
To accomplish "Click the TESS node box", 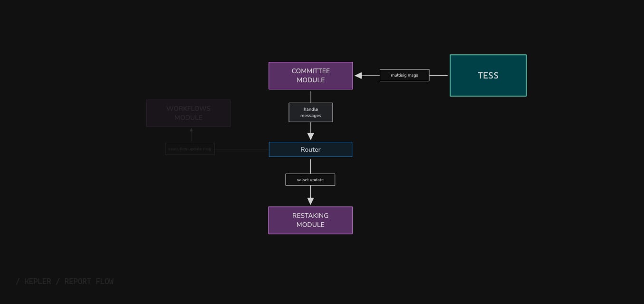I will click(x=488, y=76).
